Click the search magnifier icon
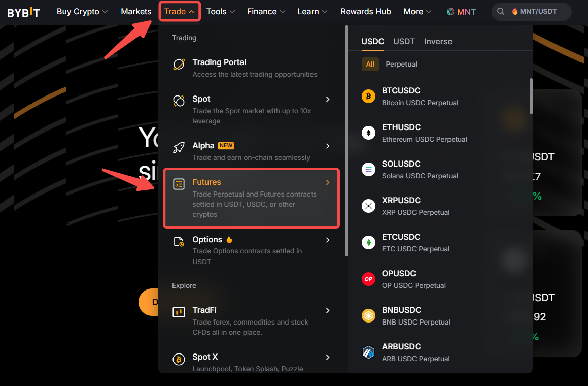 coord(501,12)
